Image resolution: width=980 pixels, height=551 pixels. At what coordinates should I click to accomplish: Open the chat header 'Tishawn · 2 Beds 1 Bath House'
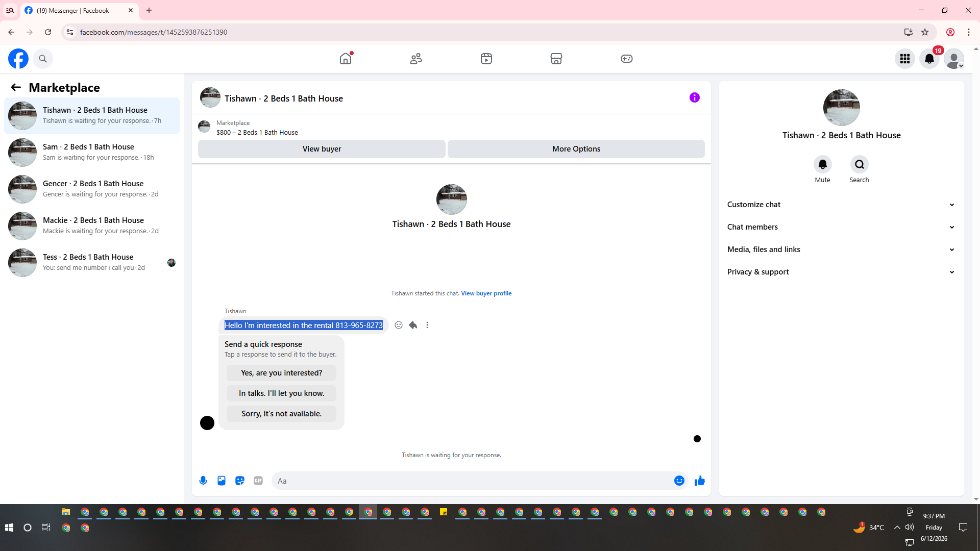(x=284, y=98)
